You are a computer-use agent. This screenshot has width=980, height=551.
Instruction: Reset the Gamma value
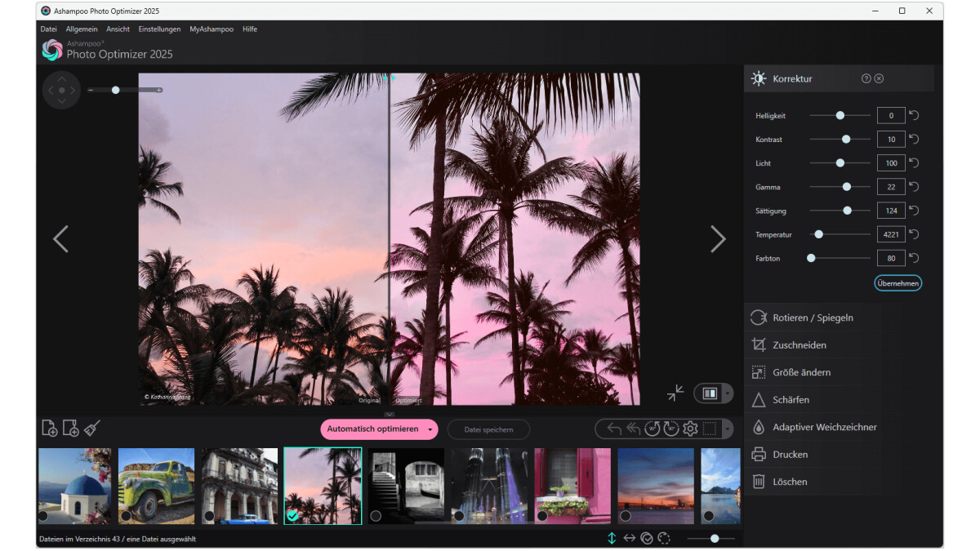914,187
